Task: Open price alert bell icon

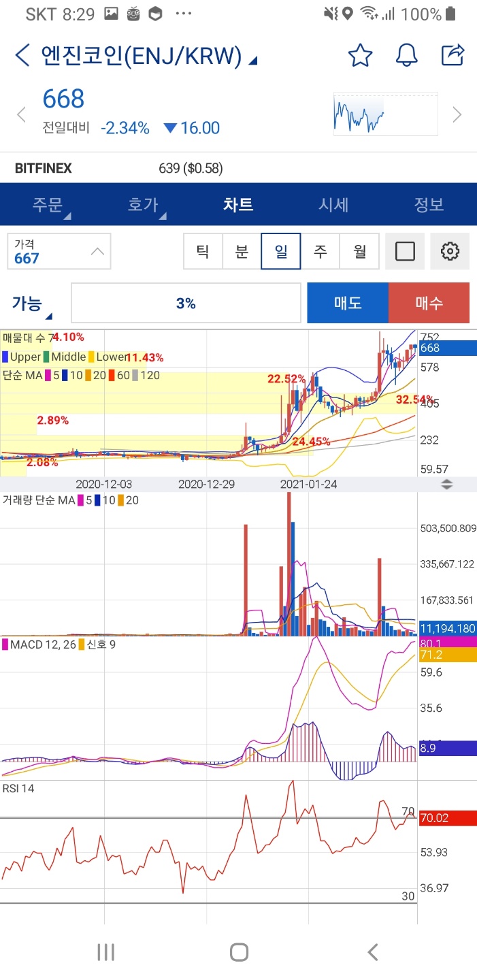Action: point(406,55)
